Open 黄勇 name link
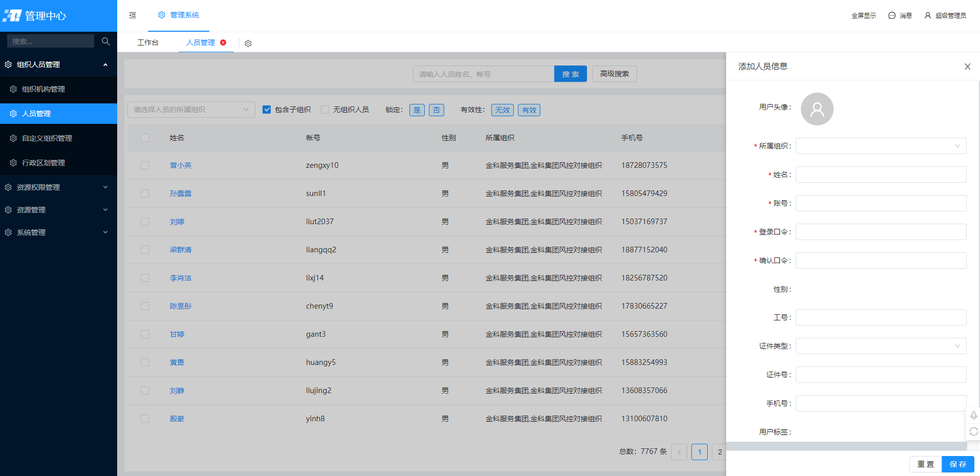Screen dimensions: 980x476 point(177,362)
